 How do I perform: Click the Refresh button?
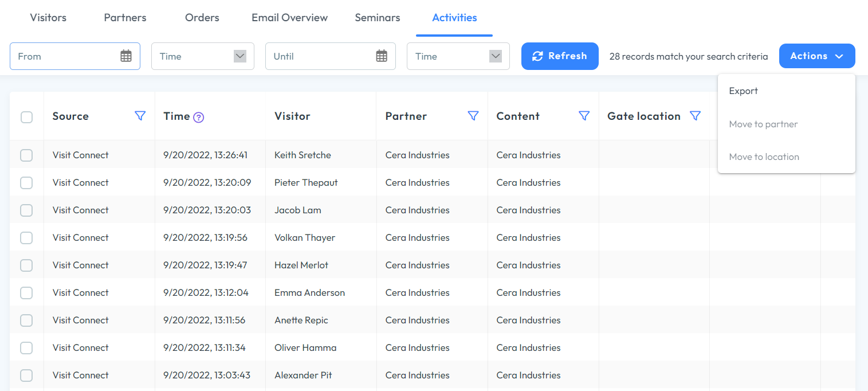560,56
